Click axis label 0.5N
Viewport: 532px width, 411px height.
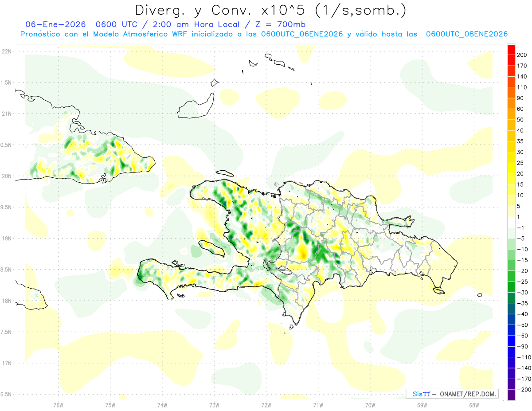7,145
